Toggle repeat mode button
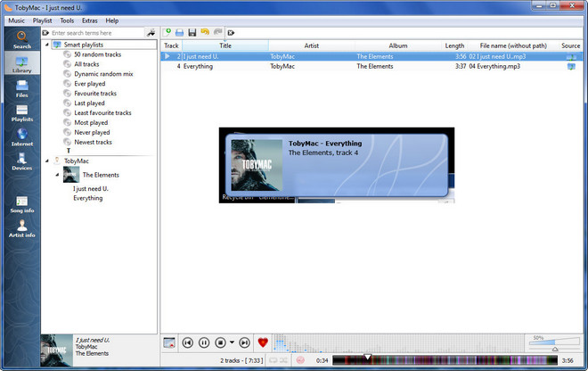Screen dimensions: 588x371 pos(274,360)
